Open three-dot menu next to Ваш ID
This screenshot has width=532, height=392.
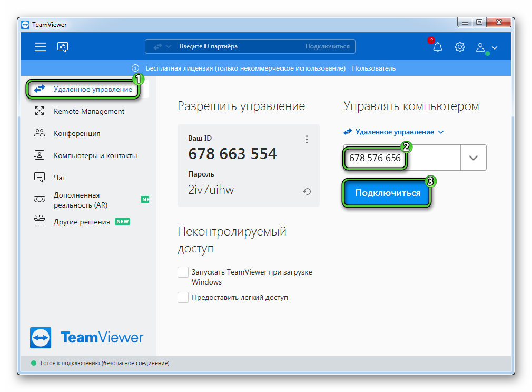(307, 140)
